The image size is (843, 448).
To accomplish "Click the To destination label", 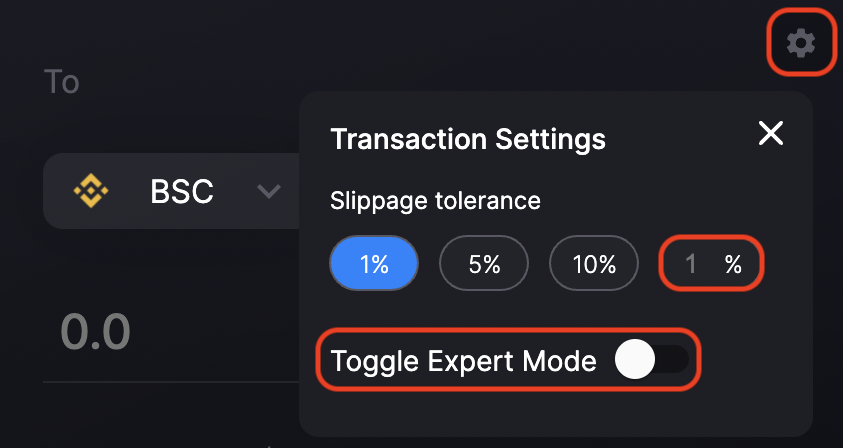I will tap(62, 82).
